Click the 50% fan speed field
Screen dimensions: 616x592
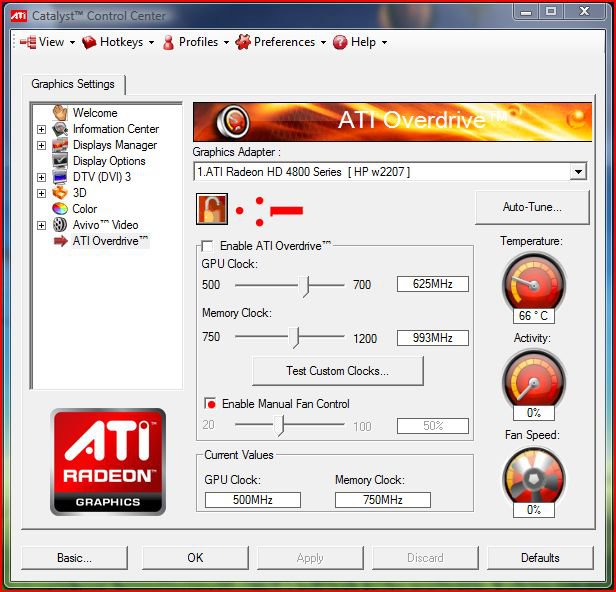click(433, 426)
